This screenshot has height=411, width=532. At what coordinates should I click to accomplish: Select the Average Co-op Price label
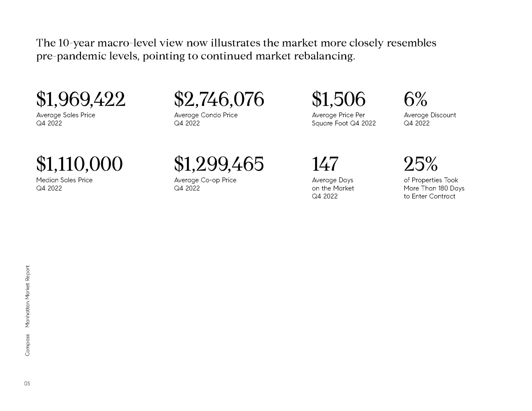coord(205,184)
